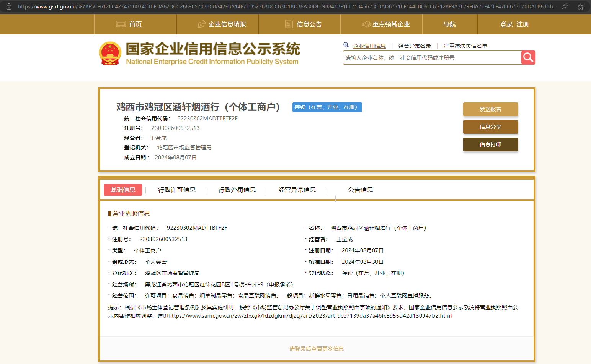Image resolution: width=591 pixels, height=364 pixels.
Task: Focus the enterprise name search input field
Action: [x=432, y=58]
